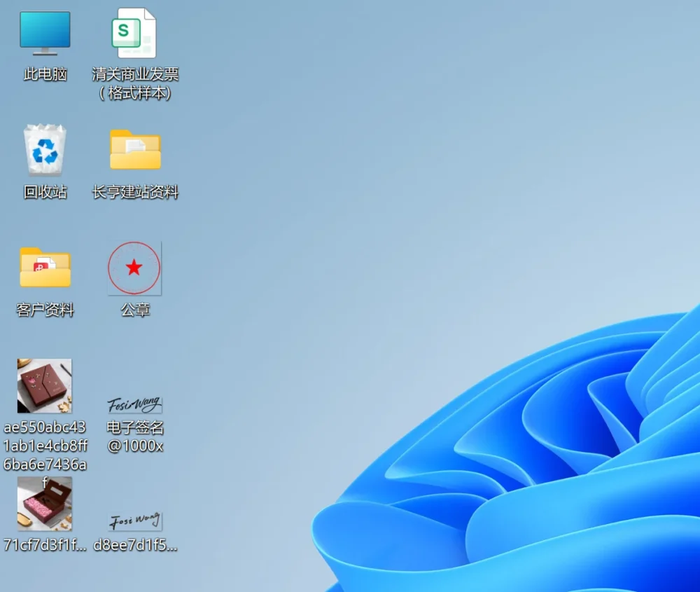Select the 公章 red star seal icon

[x=134, y=268]
